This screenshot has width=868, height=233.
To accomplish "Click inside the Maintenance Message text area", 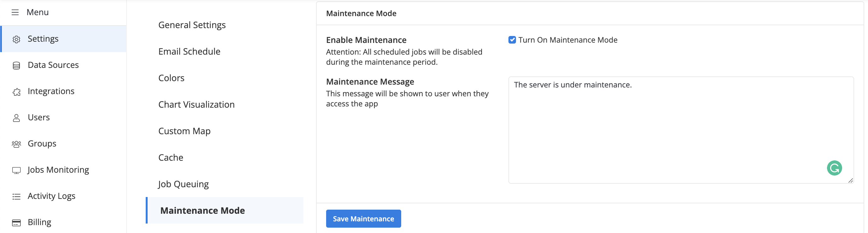I will pyautogui.click(x=681, y=130).
